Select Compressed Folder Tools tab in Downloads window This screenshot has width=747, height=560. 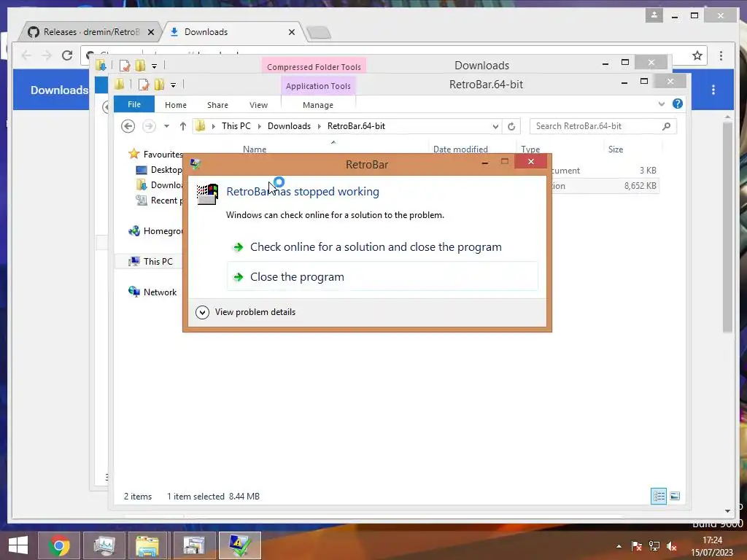314,66
